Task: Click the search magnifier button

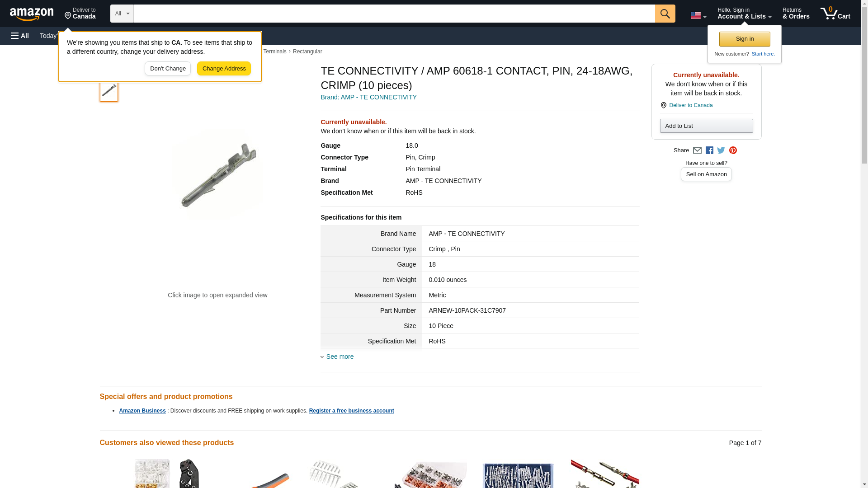Action: coord(665,14)
